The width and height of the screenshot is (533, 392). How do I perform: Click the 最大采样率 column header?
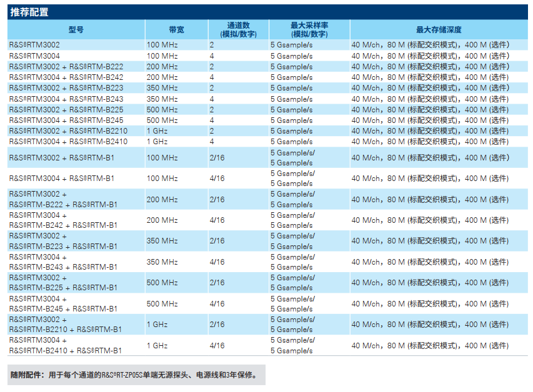309,29
